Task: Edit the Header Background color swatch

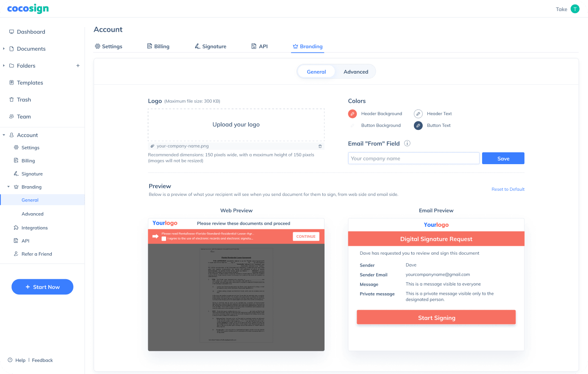Action: tap(352, 114)
